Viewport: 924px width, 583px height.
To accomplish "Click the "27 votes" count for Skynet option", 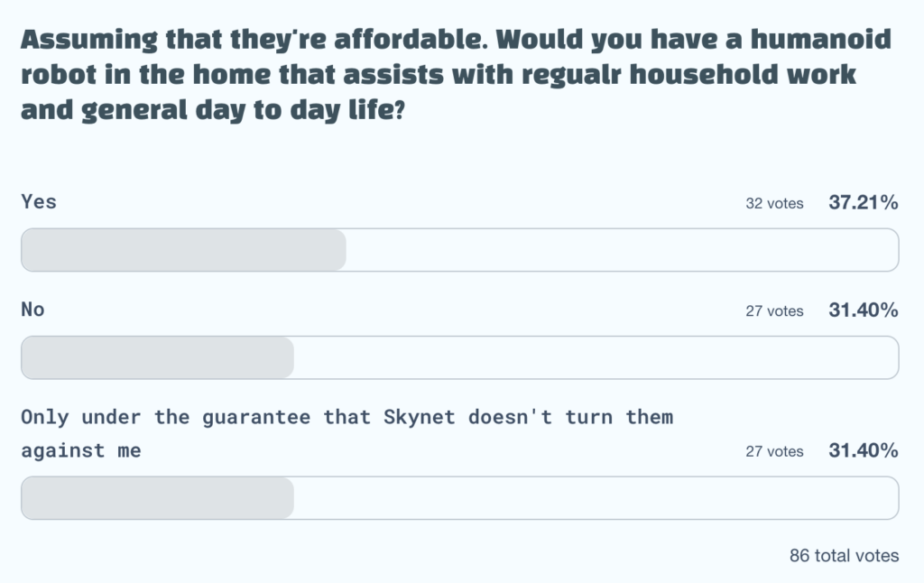I will 774,451.
